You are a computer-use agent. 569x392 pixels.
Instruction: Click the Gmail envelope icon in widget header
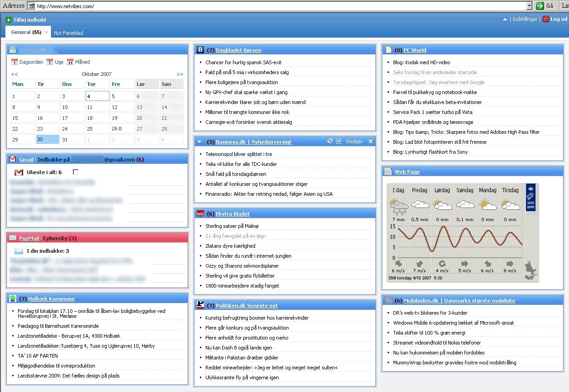(13, 160)
